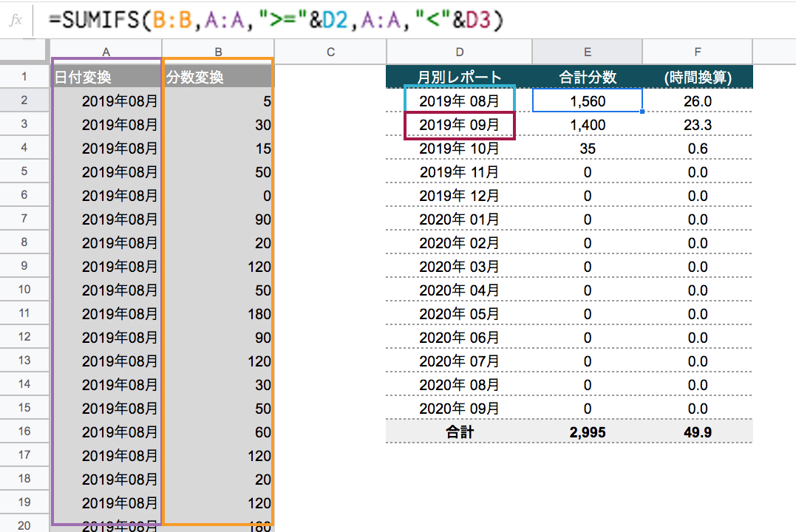The height and width of the screenshot is (532, 796).
Task: Click the total 49.9 cell
Action: point(698,432)
